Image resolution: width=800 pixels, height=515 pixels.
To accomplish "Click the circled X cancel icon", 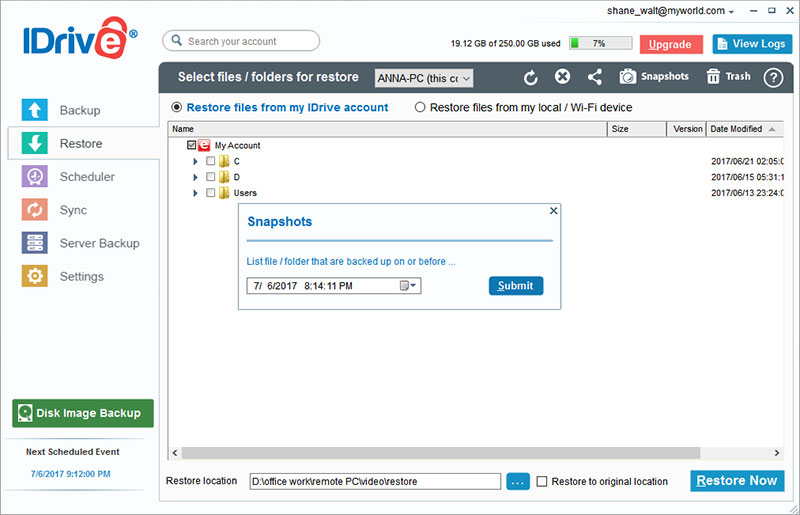I will coord(562,77).
